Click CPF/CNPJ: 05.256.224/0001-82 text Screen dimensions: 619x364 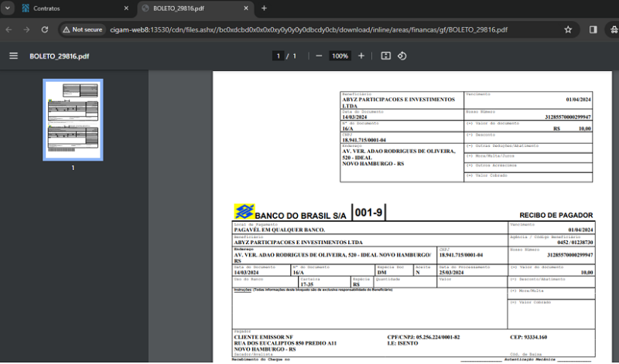tap(423, 337)
